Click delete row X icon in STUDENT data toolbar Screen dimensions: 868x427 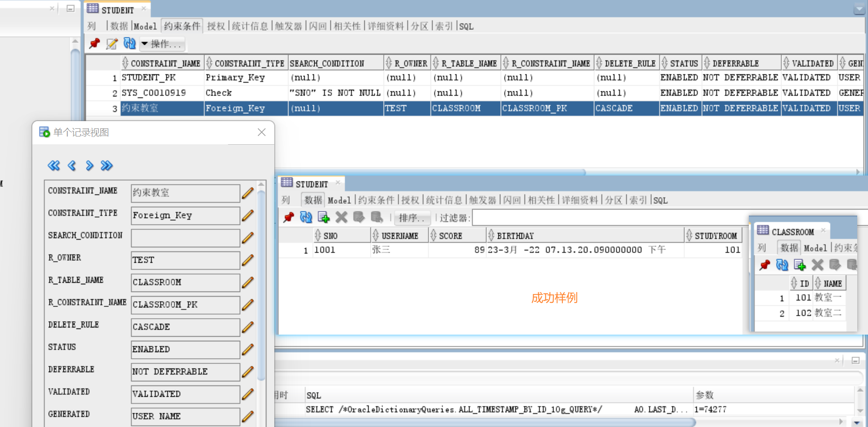[x=342, y=217]
